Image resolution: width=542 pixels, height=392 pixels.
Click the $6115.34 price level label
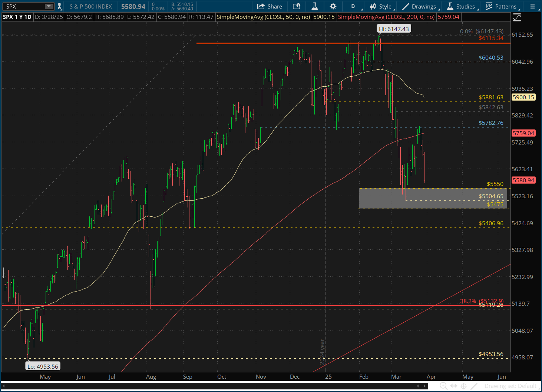coord(491,38)
